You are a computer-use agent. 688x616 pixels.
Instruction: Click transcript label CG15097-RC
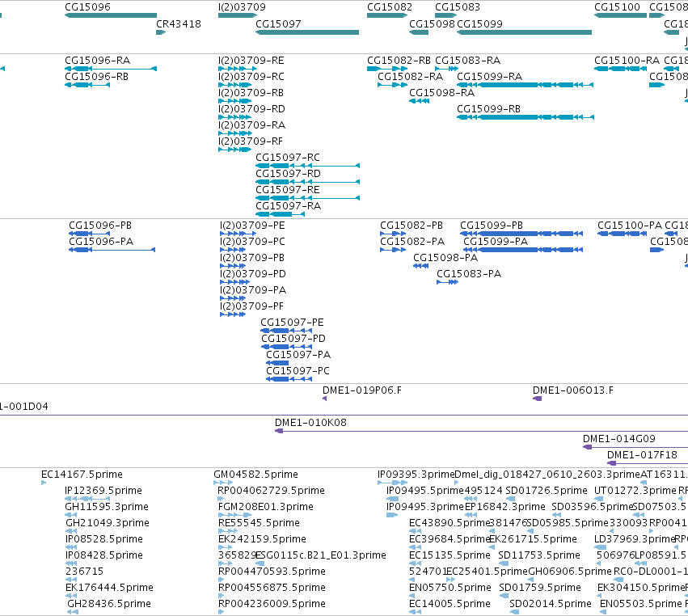point(288,158)
